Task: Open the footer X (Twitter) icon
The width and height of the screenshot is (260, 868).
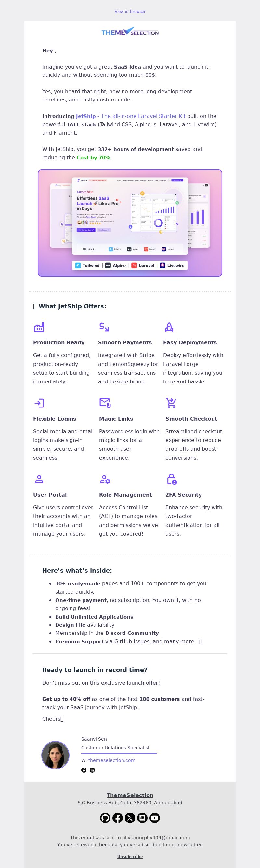Action: tap(130, 818)
